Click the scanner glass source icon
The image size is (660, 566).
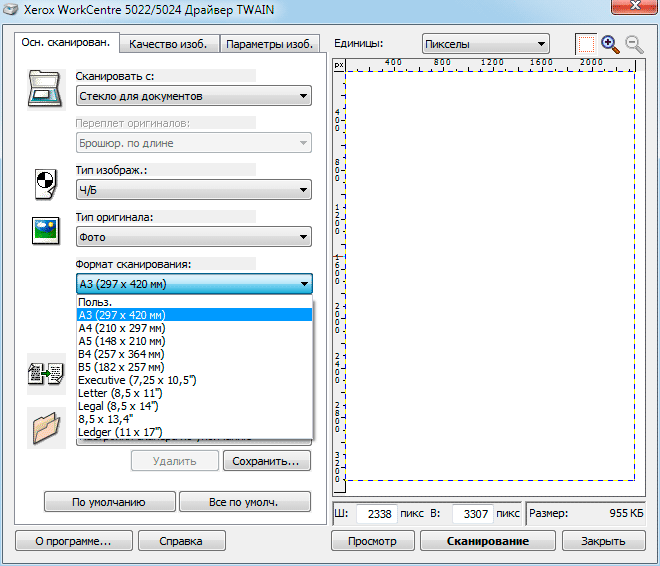[x=46, y=90]
